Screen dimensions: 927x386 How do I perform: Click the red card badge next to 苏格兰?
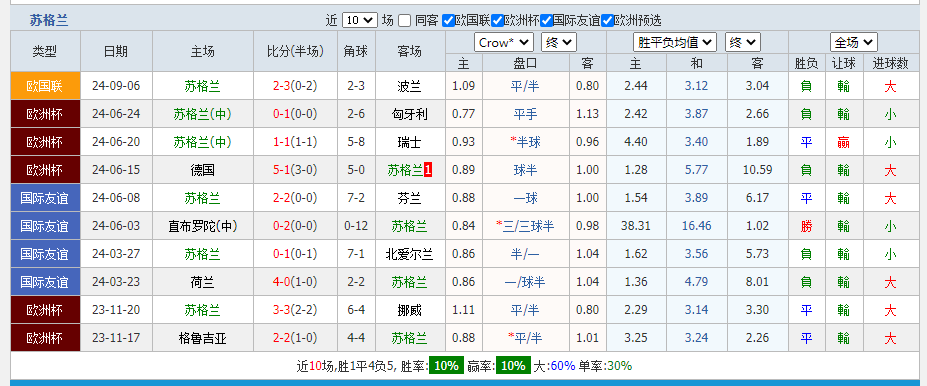click(x=428, y=171)
